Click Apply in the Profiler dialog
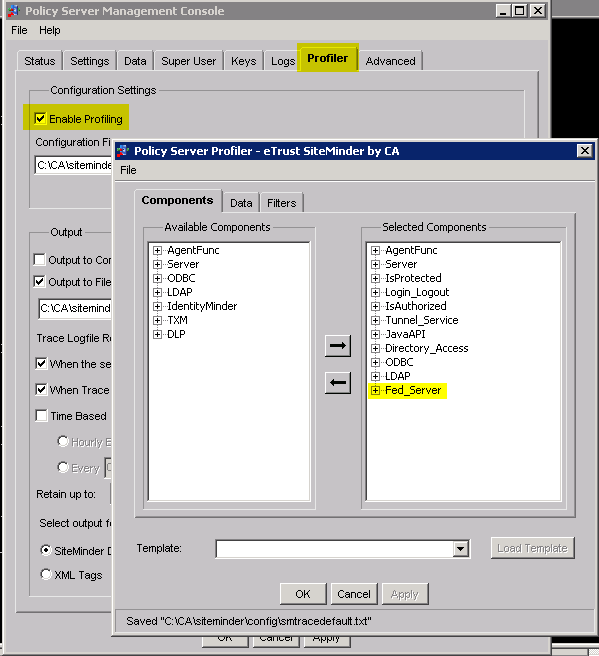Screen dimensions: 599x656 pos(405,594)
